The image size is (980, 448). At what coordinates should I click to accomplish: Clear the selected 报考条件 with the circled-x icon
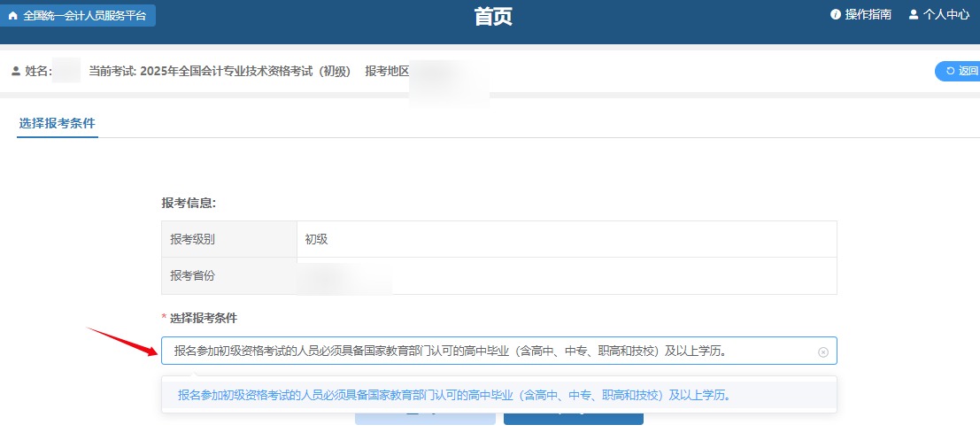point(823,351)
